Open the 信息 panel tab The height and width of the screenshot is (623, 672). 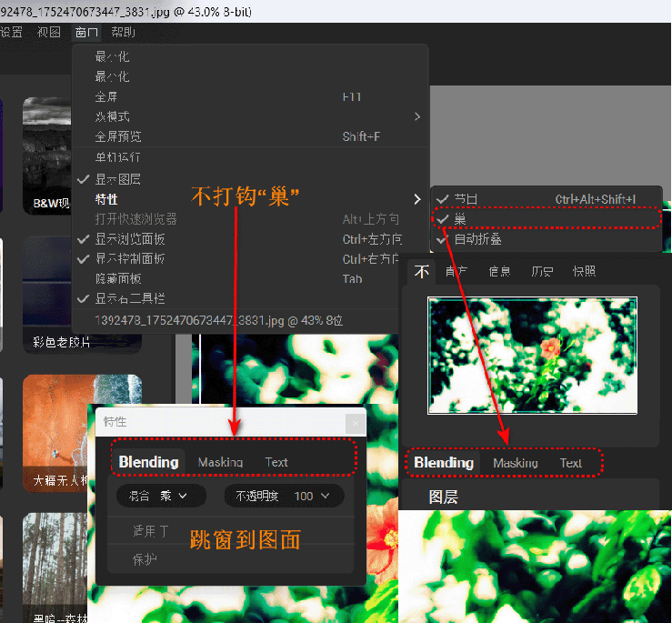point(499,271)
